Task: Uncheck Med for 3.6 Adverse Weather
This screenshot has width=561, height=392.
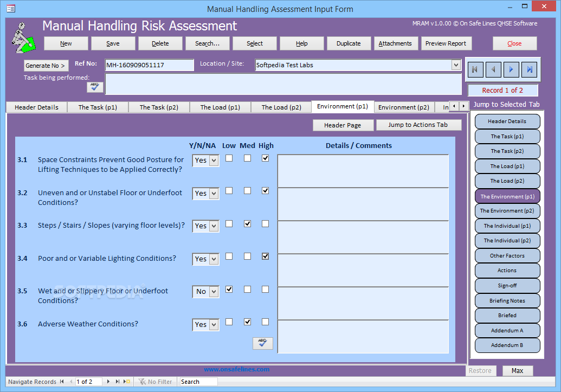Action: pyautogui.click(x=247, y=322)
